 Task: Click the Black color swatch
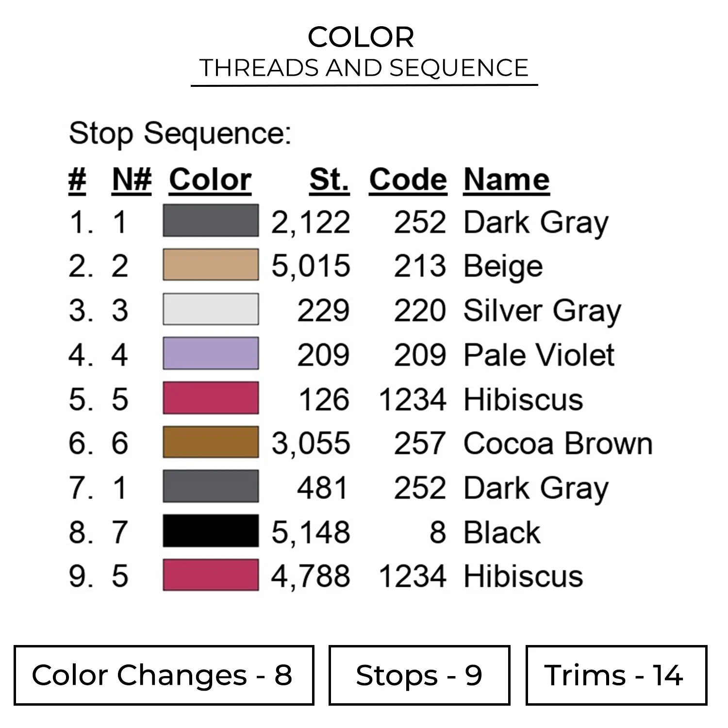point(211,531)
